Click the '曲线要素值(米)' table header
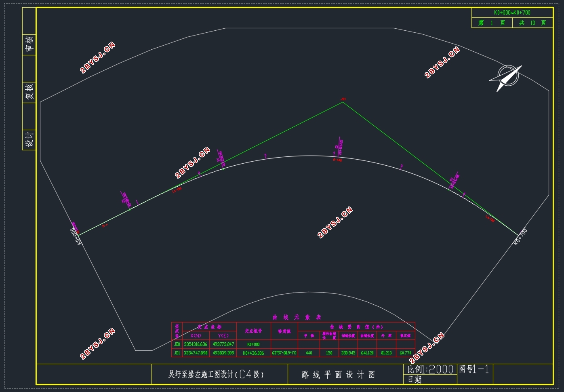564x392 pixels. point(356,327)
